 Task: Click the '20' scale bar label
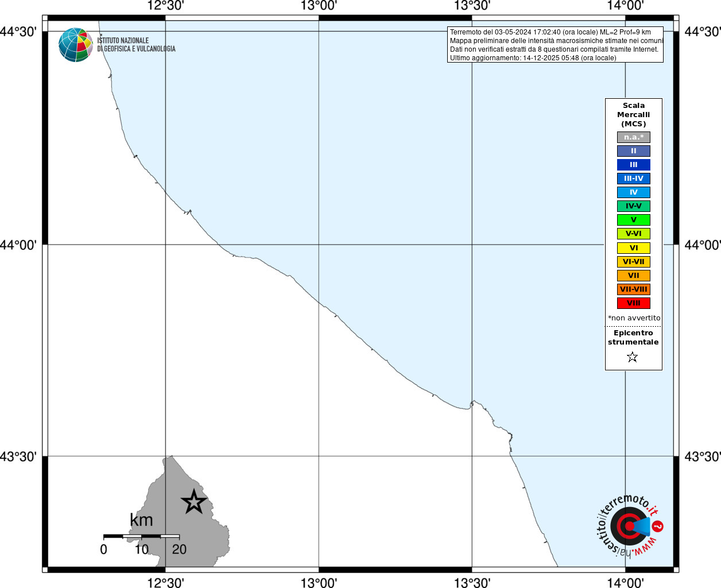[x=179, y=550]
